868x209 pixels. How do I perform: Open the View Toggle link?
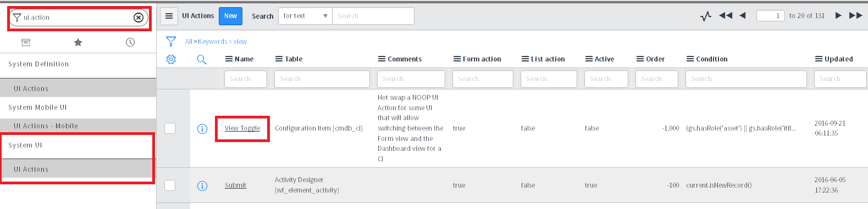point(242,128)
